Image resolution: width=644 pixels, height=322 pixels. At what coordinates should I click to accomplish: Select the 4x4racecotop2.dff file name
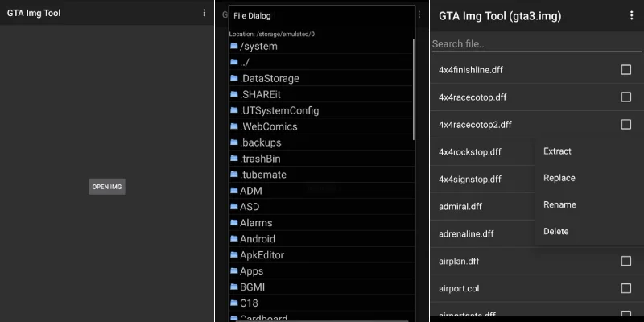pyautogui.click(x=475, y=125)
